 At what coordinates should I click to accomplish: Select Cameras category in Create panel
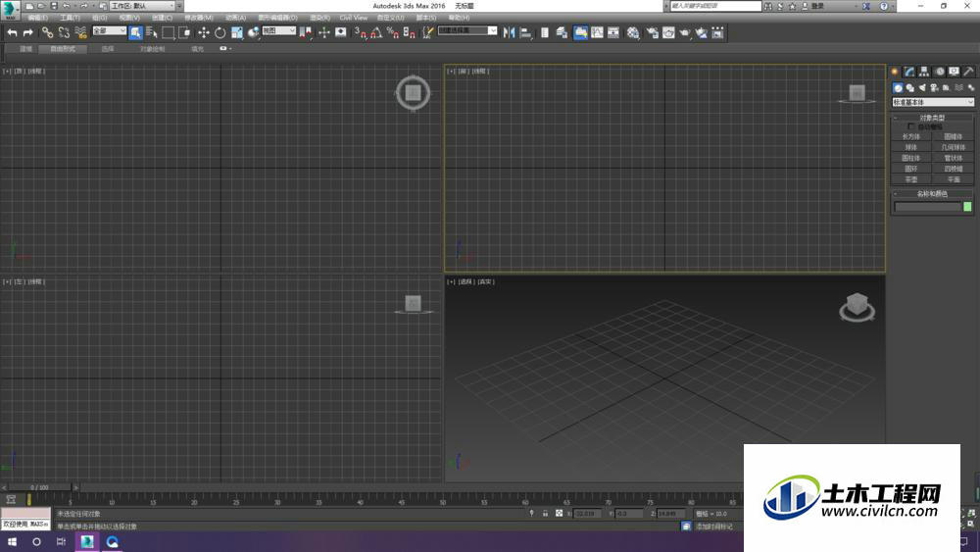pos(934,88)
